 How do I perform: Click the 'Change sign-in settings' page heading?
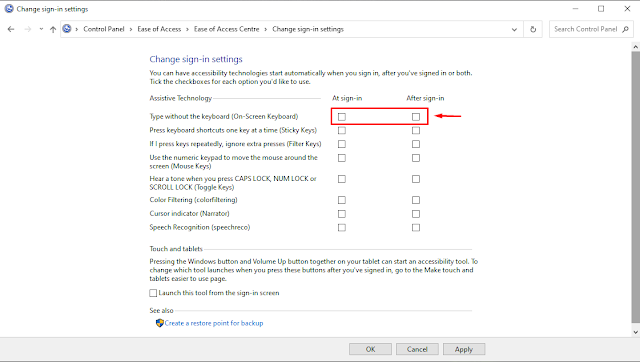[x=196, y=59]
